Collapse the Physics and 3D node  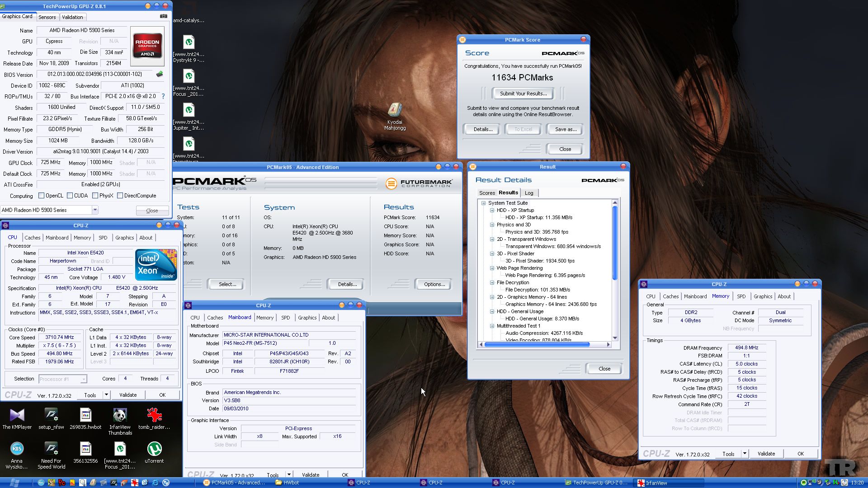coord(492,225)
